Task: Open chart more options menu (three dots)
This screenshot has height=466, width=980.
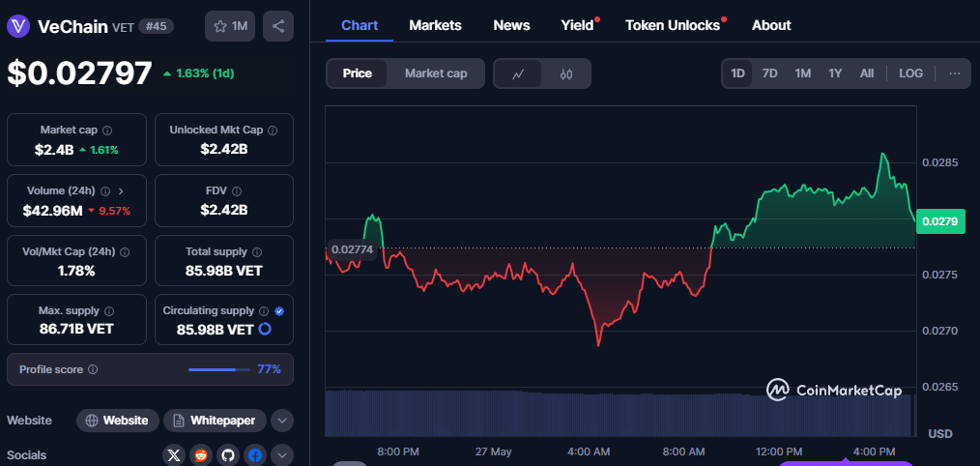Action: tap(954, 73)
